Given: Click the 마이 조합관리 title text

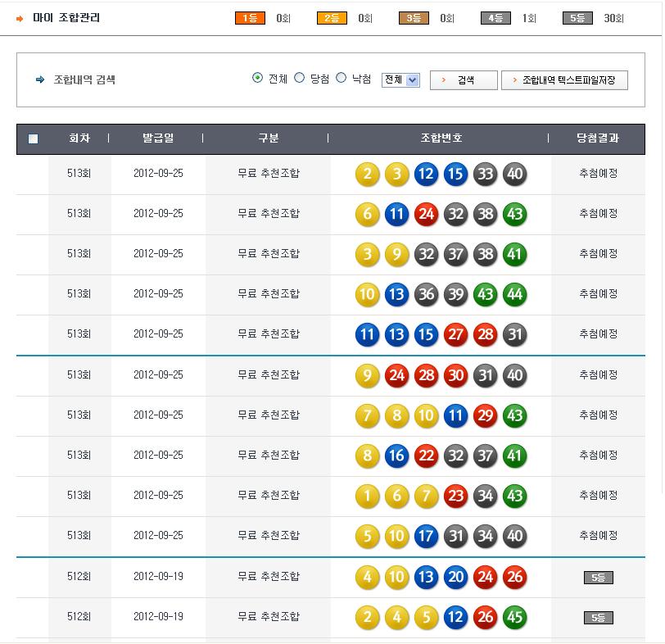Looking at the screenshot, I should click(66, 18).
